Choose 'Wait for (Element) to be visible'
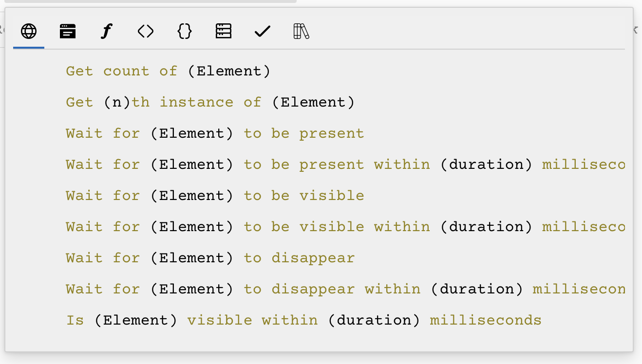Screen dimensions: 642x364 214,195
